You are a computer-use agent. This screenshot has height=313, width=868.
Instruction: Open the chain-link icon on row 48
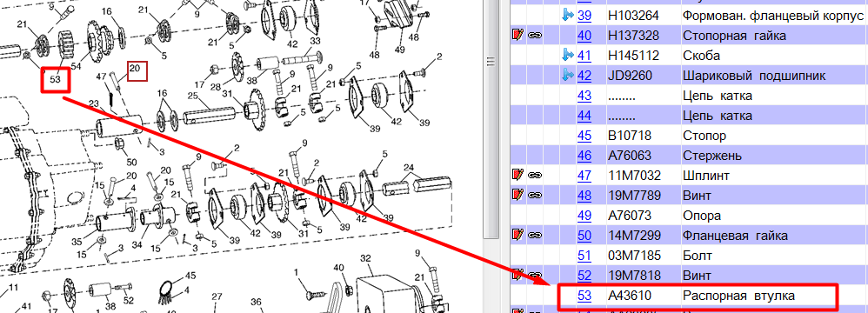coord(535,196)
